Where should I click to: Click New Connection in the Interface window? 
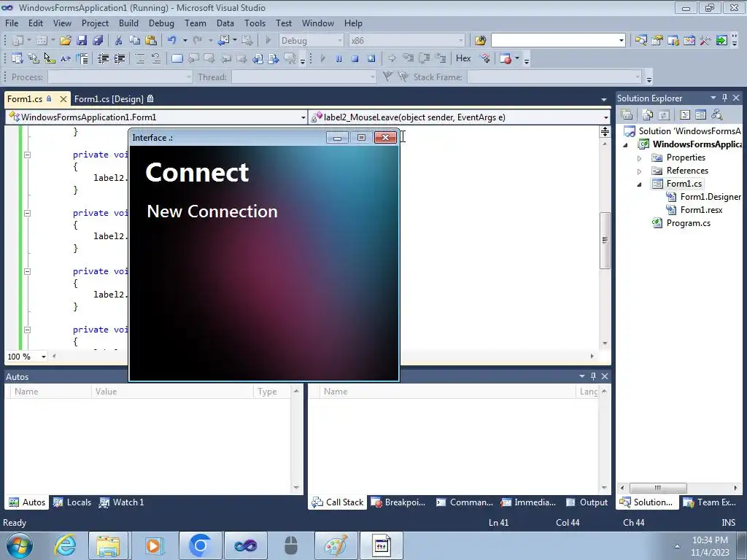pos(212,211)
